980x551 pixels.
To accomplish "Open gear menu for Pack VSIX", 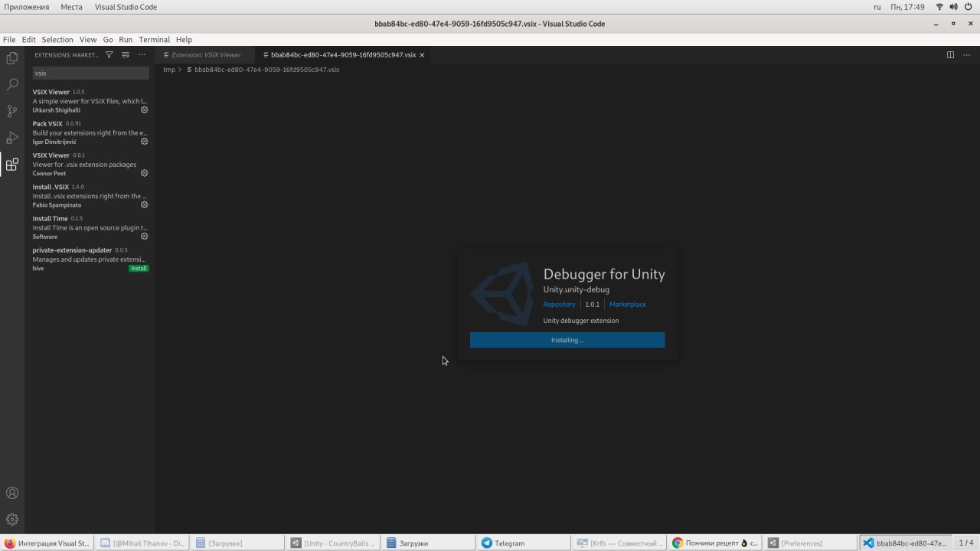I will pos(144,142).
